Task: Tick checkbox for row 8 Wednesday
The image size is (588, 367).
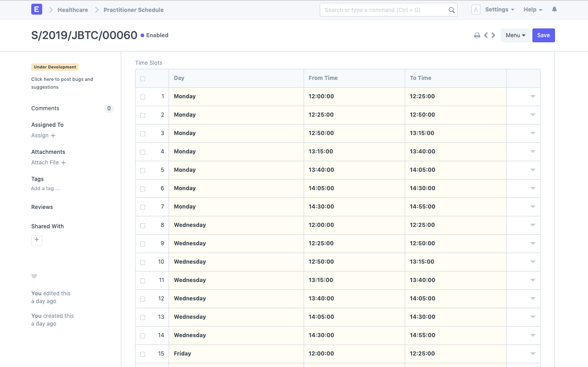Action: click(142, 226)
